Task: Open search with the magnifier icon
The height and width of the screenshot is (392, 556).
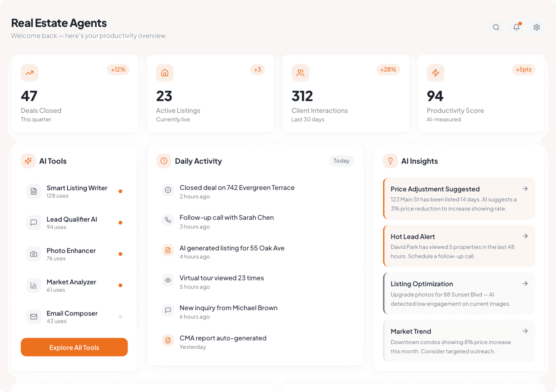Action: tap(496, 27)
